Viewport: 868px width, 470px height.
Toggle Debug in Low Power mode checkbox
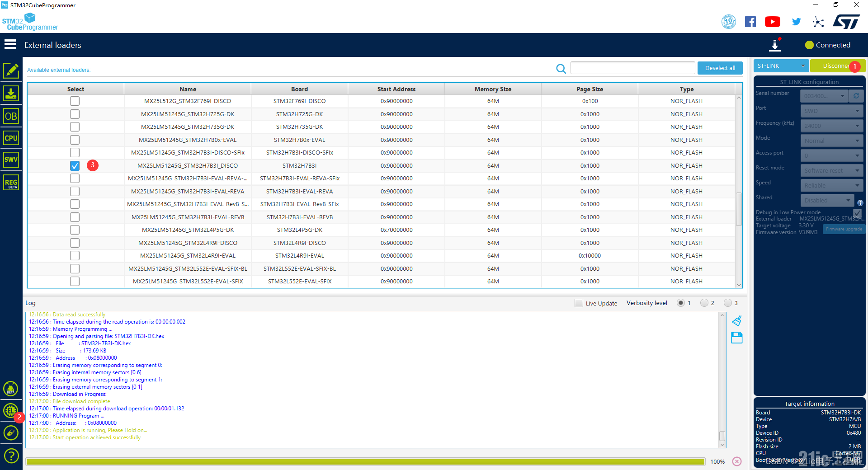click(x=857, y=213)
